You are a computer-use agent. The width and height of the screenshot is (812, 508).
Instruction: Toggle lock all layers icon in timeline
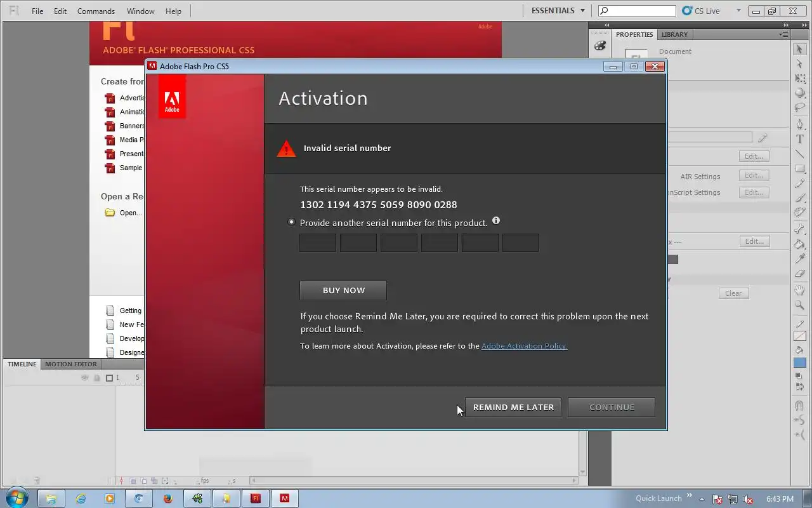tap(96, 377)
